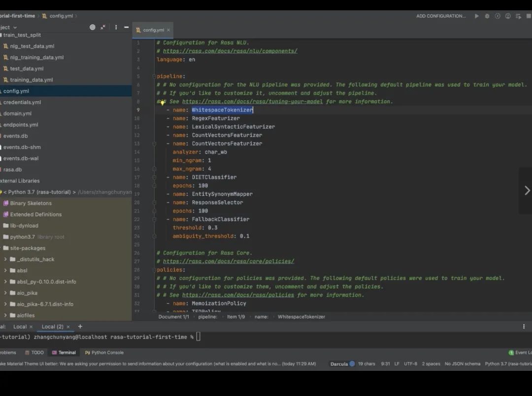The height and width of the screenshot is (396, 532).
Task: Collapse the pipeline block fold marker
Action: pos(154,76)
